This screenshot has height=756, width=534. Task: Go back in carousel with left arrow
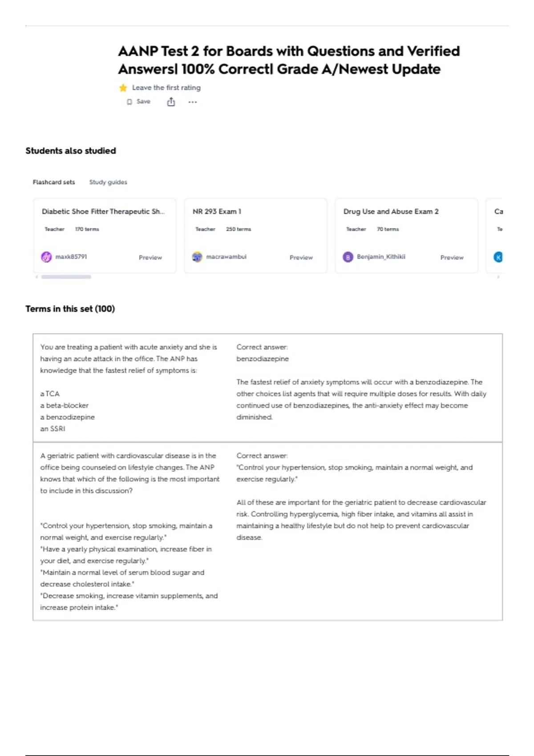(36, 277)
